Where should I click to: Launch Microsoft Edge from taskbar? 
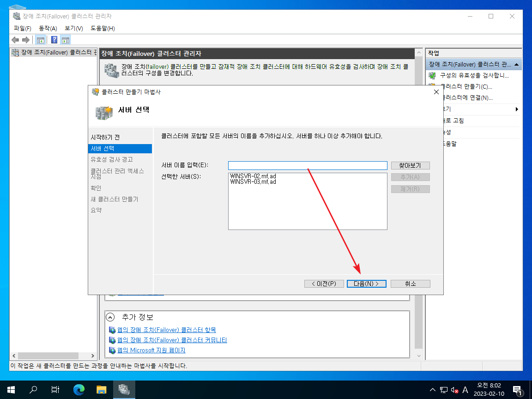(x=79, y=389)
